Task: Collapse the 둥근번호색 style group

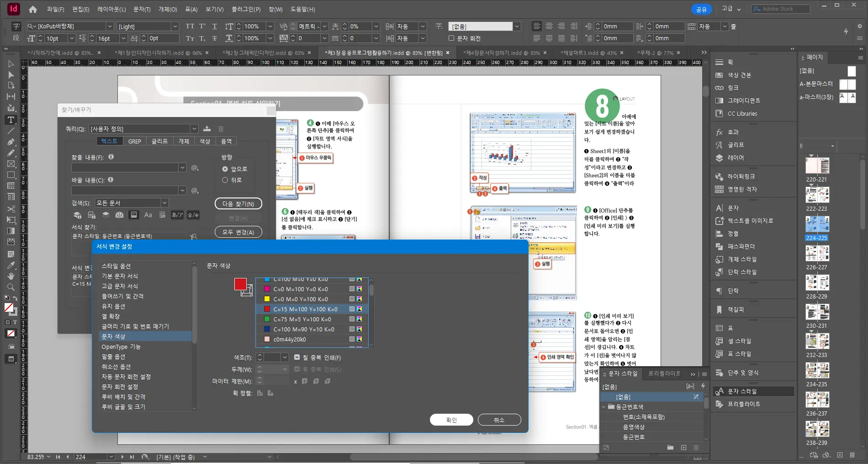Action: 604,407
